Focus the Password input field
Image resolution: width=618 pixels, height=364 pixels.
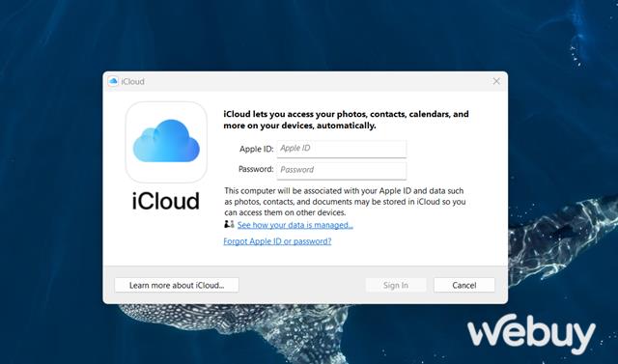click(341, 171)
